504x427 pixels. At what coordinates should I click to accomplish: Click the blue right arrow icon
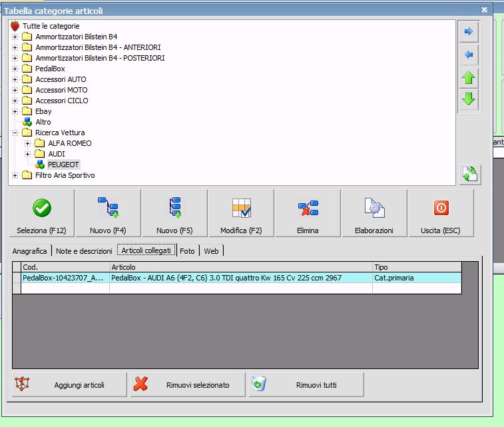[469, 31]
